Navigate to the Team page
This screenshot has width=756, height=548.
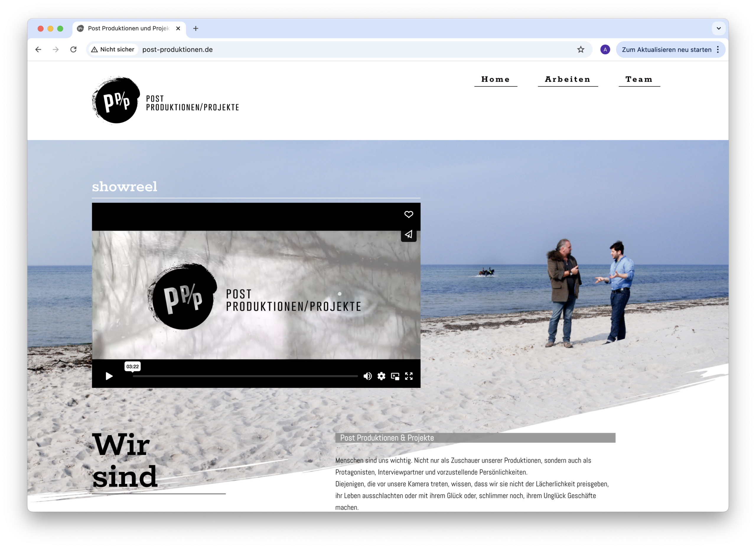639,80
